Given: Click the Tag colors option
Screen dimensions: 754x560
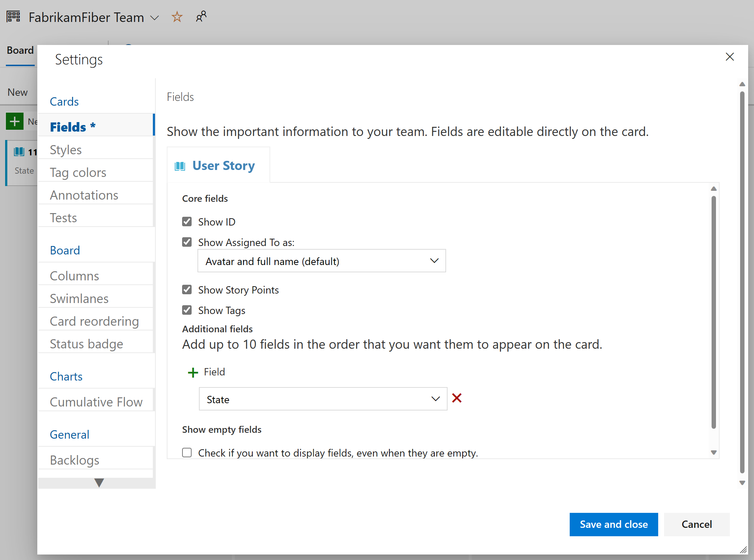Looking at the screenshot, I should (x=78, y=172).
